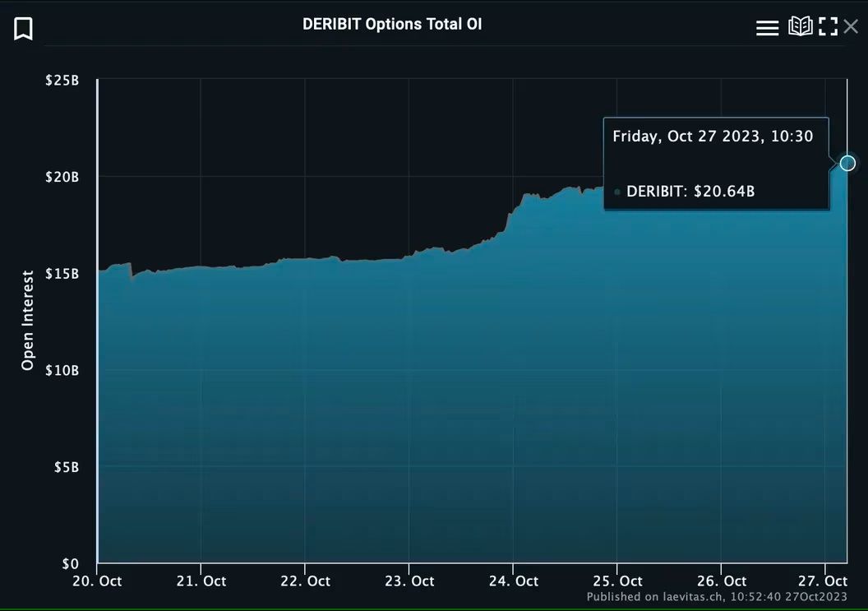Click the Published on laevitas.ch credit
Image resolution: width=868 pixels, height=611 pixels.
(x=717, y=596)
